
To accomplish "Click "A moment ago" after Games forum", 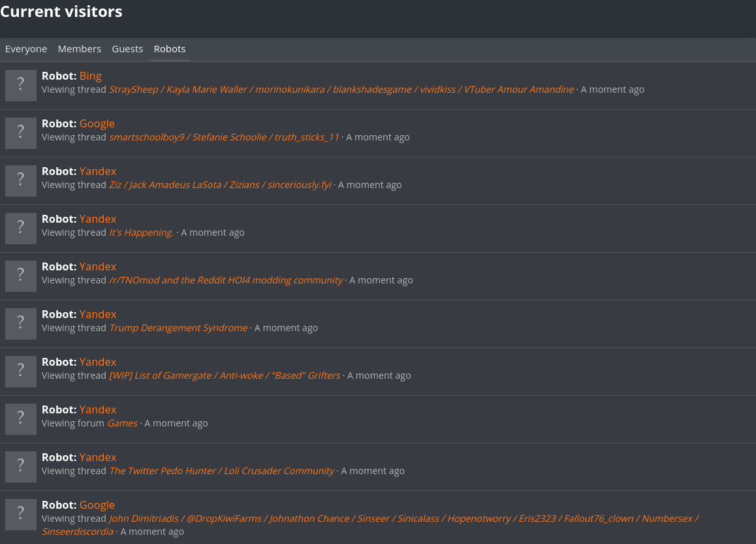I will [176, 423].
